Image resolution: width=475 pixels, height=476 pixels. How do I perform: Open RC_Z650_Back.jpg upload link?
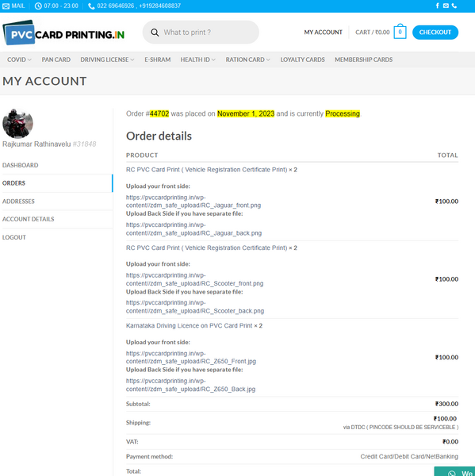pos(190,385)
